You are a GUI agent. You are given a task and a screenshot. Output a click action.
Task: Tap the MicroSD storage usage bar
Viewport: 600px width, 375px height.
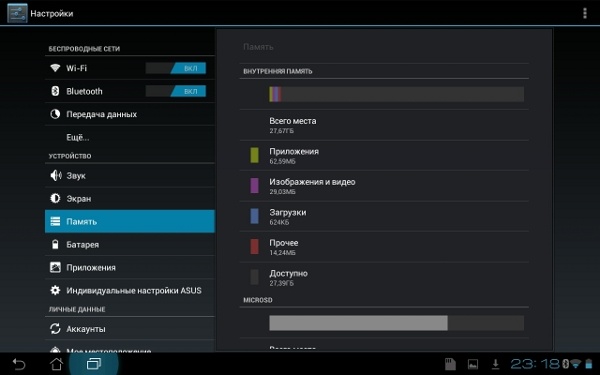pyautogui.click(x=396, y=323)
